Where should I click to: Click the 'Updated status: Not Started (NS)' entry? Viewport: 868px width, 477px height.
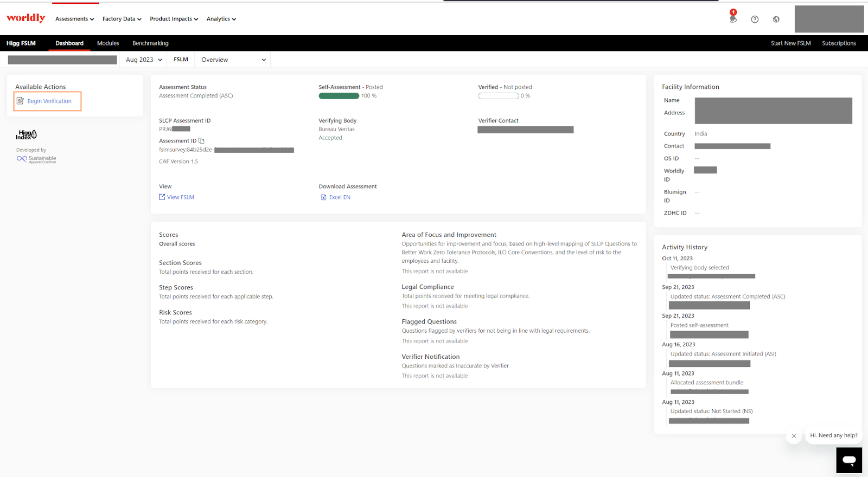[711, 411]
